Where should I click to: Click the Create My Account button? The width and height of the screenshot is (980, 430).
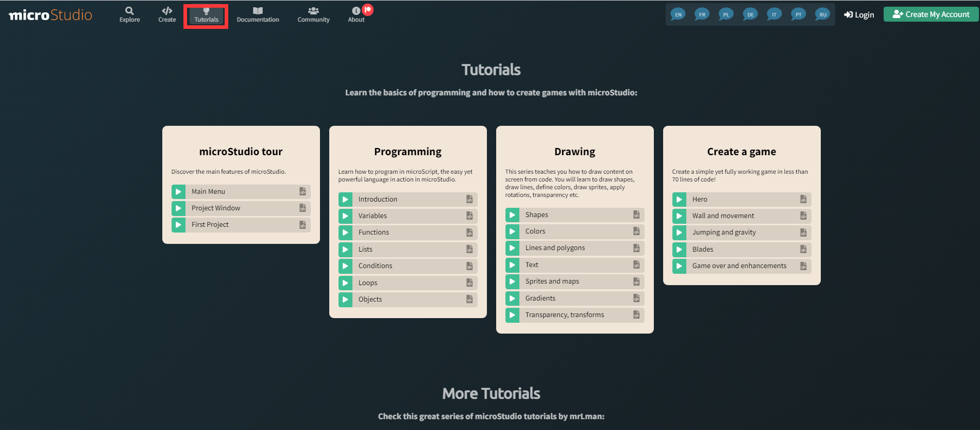pyautogui.click(x=931, y=14)
